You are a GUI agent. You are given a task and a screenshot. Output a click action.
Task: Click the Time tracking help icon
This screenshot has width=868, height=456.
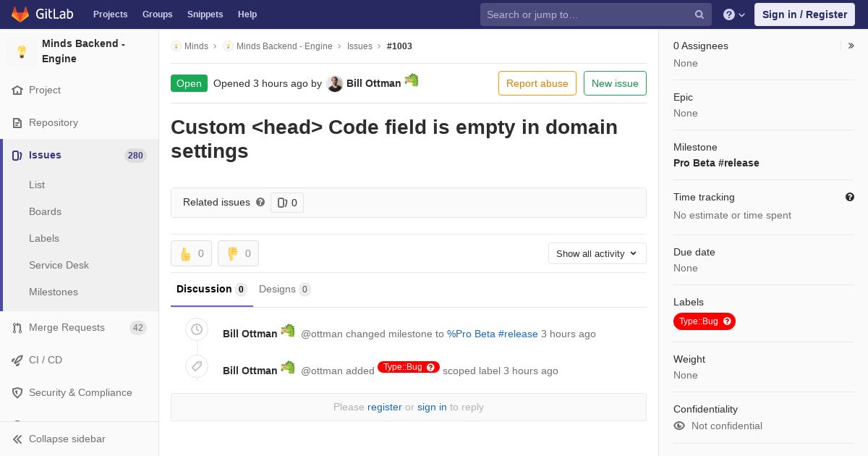[x=850, y=197]
